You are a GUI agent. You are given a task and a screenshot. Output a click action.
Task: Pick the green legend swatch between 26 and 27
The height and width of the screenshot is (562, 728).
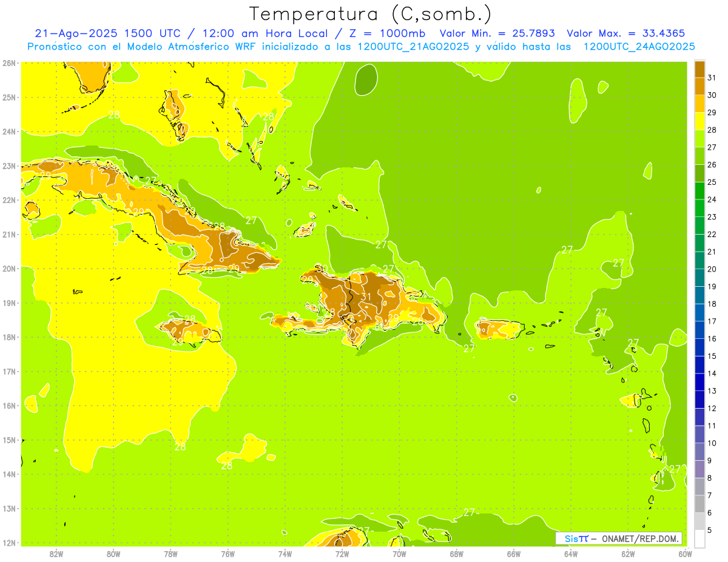click(699, 156)
